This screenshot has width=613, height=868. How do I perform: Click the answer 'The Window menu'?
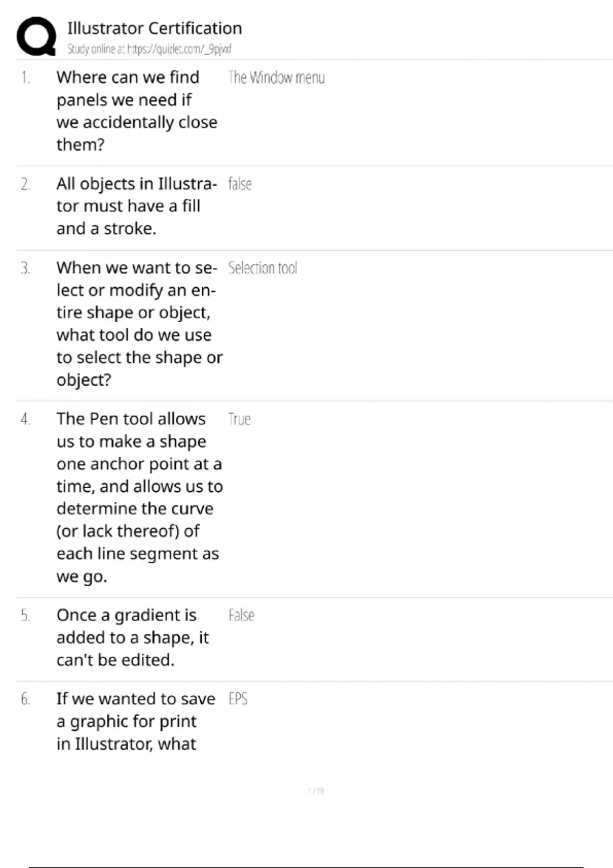point(276,78)
